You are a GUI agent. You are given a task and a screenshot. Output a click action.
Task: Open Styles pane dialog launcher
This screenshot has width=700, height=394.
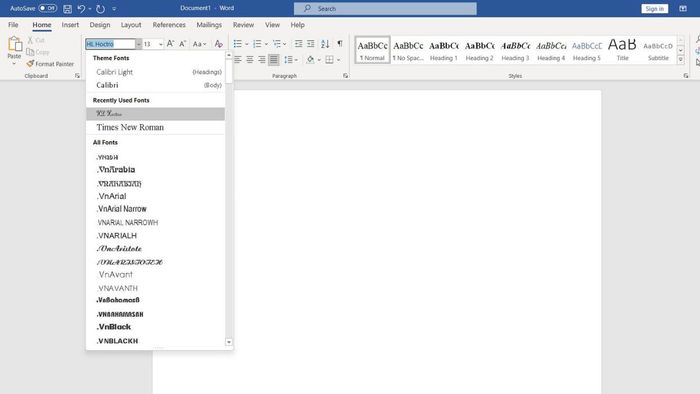pyautogui.click(x=686, y=76)
